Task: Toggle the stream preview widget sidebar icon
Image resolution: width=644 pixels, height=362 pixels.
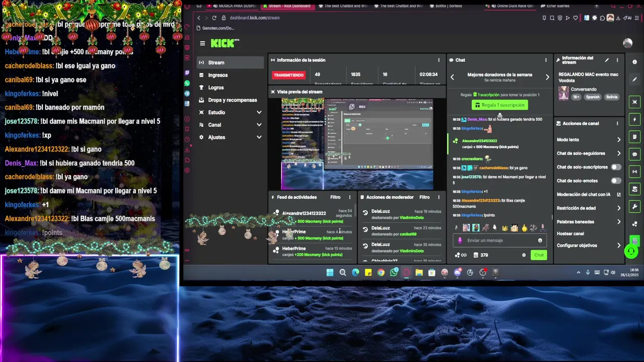Action: pos(634,102)
